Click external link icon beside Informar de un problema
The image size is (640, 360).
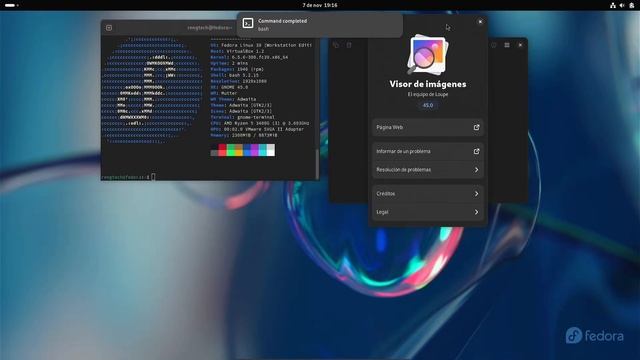tap(476, 151)
